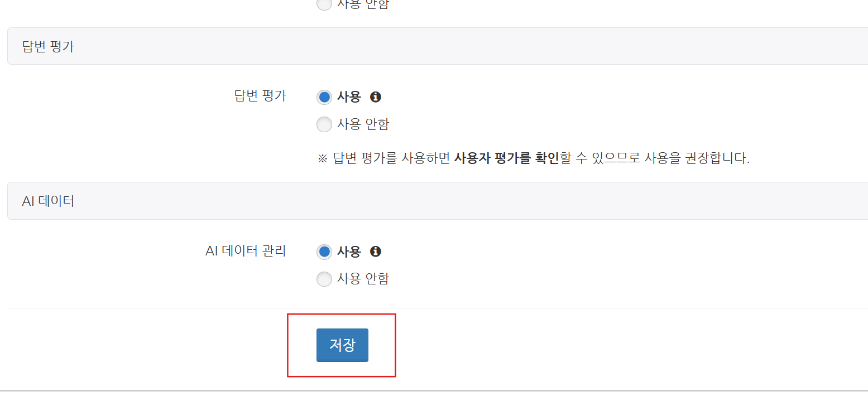868x406 pixels.
Task: Click bold 사용 label text under 답변 평가
Action: click(349, 97)
